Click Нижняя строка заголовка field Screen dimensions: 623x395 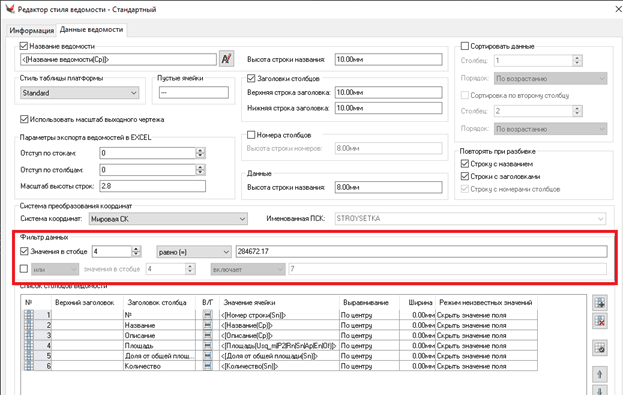click(x=388, y=108)
